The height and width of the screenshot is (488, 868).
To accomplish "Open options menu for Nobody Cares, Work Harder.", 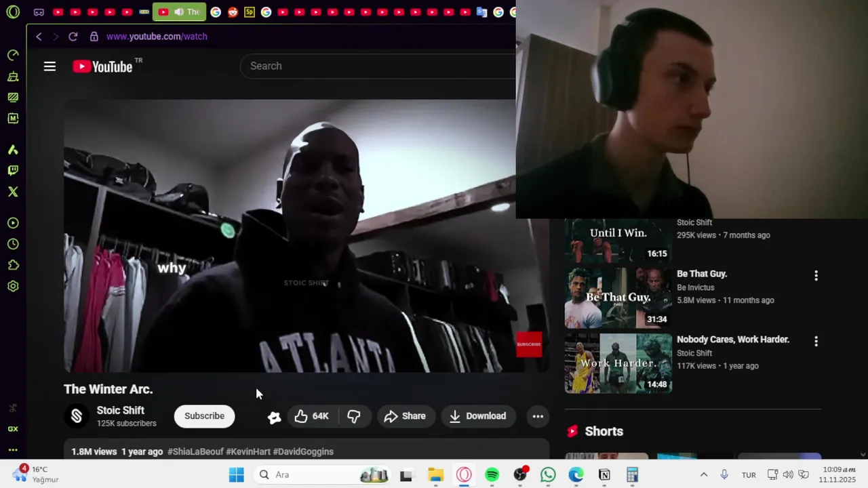I will coord(816,342).
